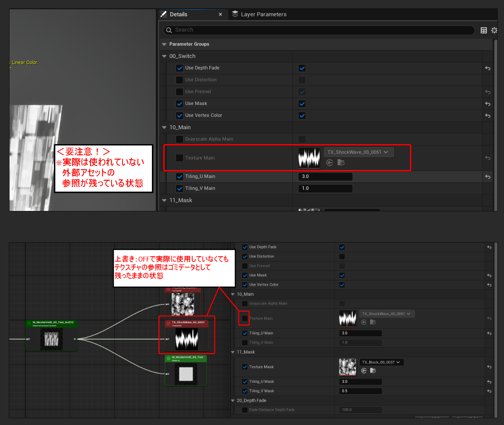The width and height of the screenshot is (504, 425).
Task: Toggle the Use Distortion override checkbox
Action: 180,80
